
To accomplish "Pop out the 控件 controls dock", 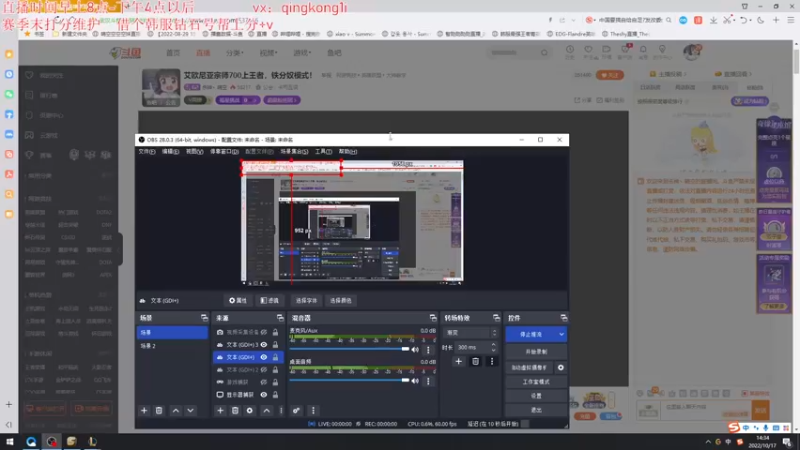I will click(x=563, y=318).
